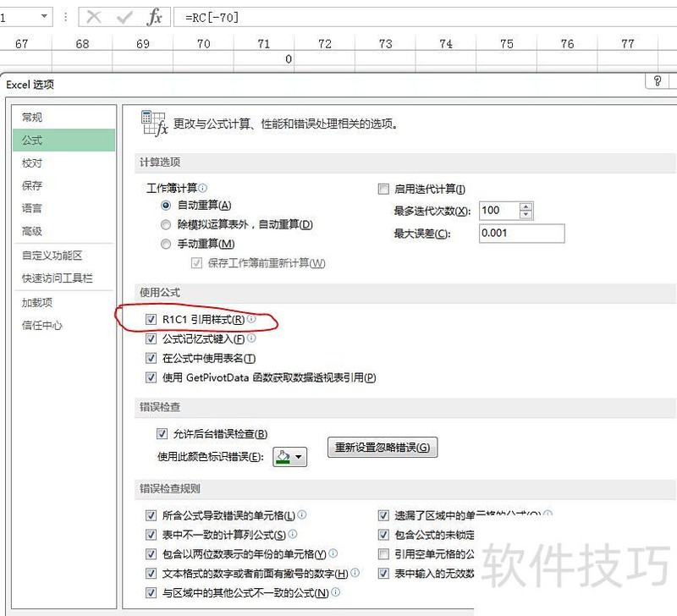
Task: Toggle the 允许后台错误检查 checkbox
Action: 162,434
